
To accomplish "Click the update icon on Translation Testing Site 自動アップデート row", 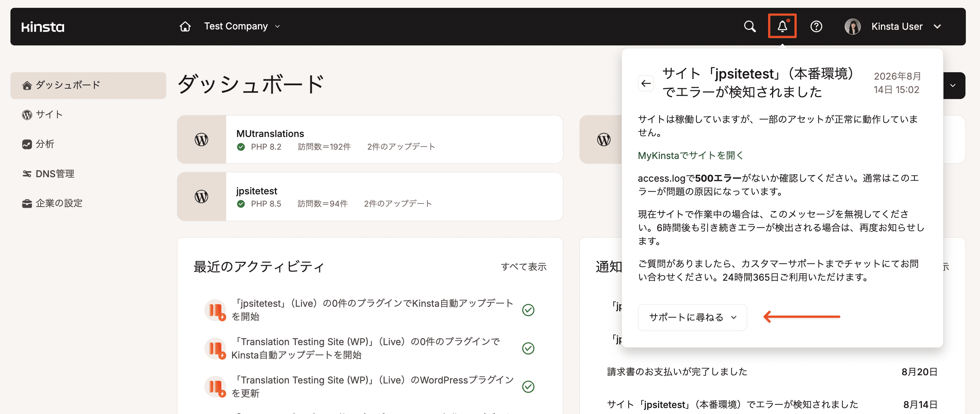I will pos(215,348).
